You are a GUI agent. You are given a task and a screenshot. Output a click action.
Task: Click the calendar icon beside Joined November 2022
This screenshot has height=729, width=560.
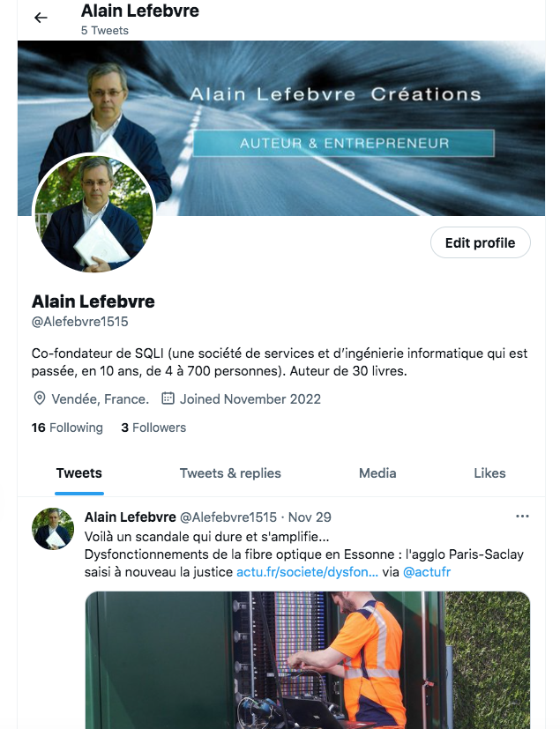[x=168, y=398]
